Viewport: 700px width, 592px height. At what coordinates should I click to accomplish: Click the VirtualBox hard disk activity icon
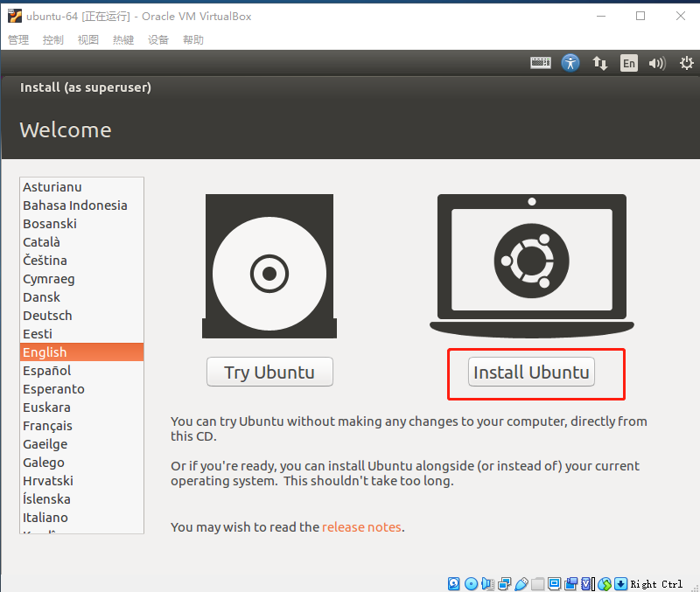point(453,583)
